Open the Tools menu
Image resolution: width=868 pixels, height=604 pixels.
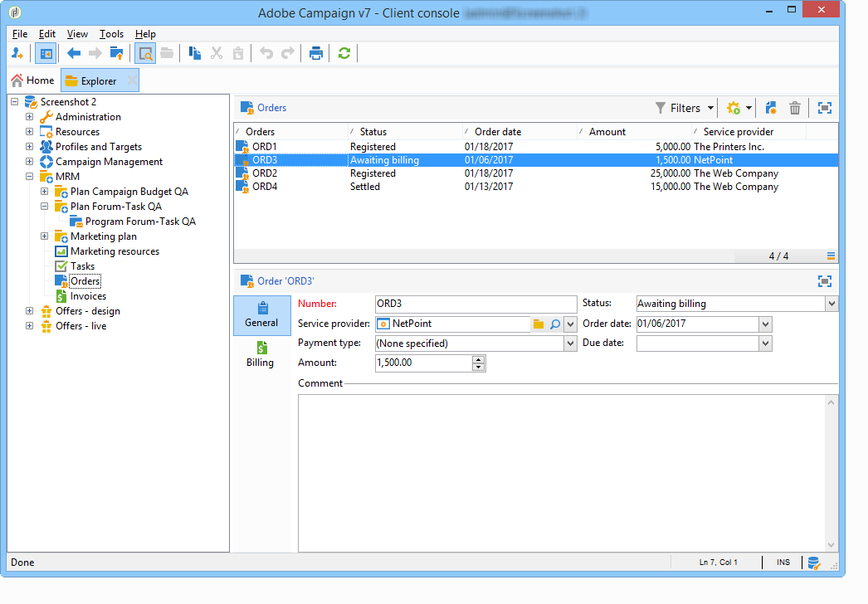pyautogui.click(x=111, y=34)
